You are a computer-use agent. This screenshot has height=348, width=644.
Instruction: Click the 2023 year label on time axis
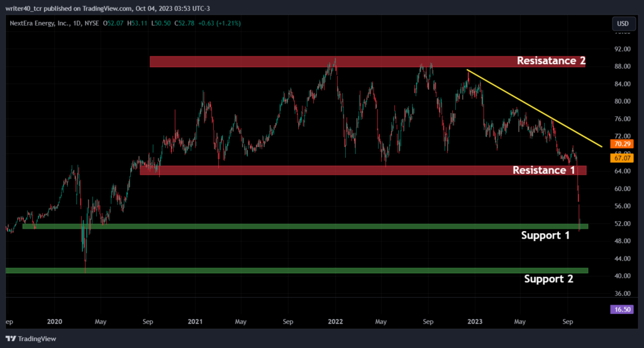coord(475,322)
